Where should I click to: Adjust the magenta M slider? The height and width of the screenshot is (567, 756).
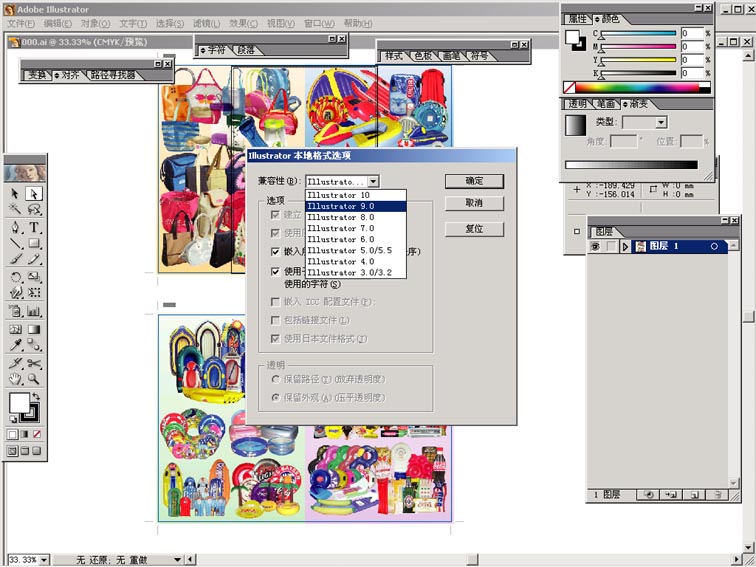coord(638,47)
